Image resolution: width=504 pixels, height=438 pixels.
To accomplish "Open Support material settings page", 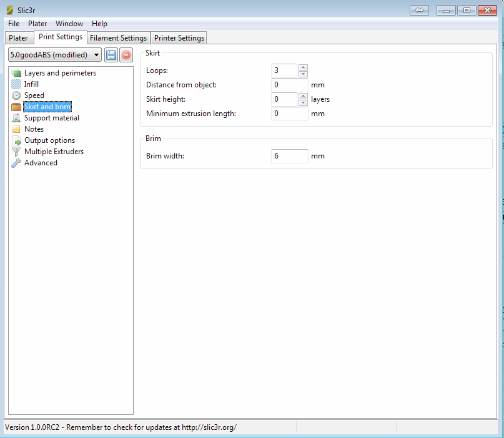I will [x=51, y=118].
